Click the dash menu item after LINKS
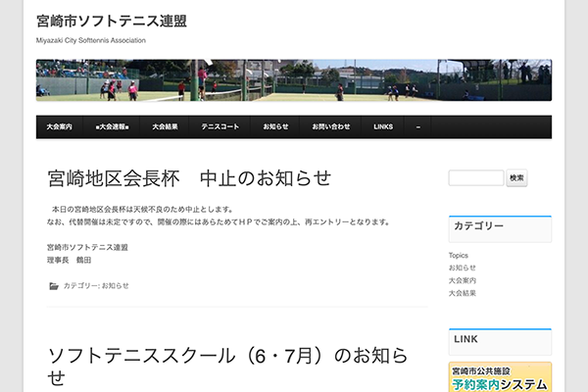This screenshot has height=392, width=588. (x=418, y=127)
